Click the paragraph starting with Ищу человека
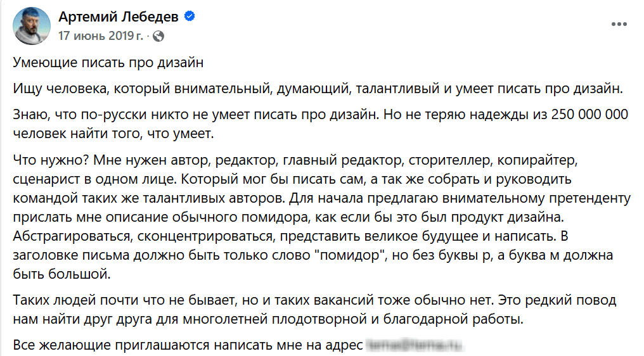The width and height of the screenshot is (644, 356). (x=318, y=89)
